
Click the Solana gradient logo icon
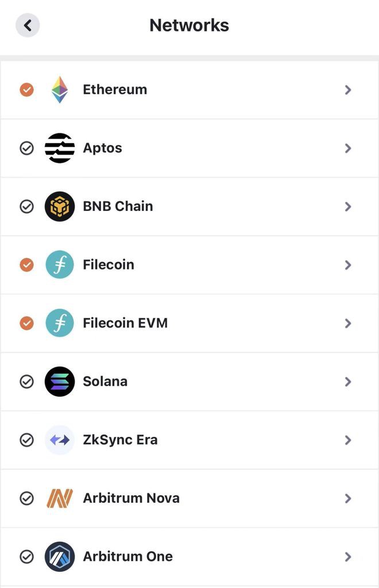(x=60, y=382)
